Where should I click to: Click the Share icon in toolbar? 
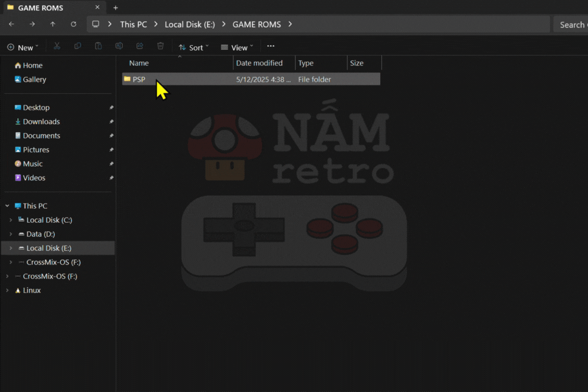coord(140,46)
